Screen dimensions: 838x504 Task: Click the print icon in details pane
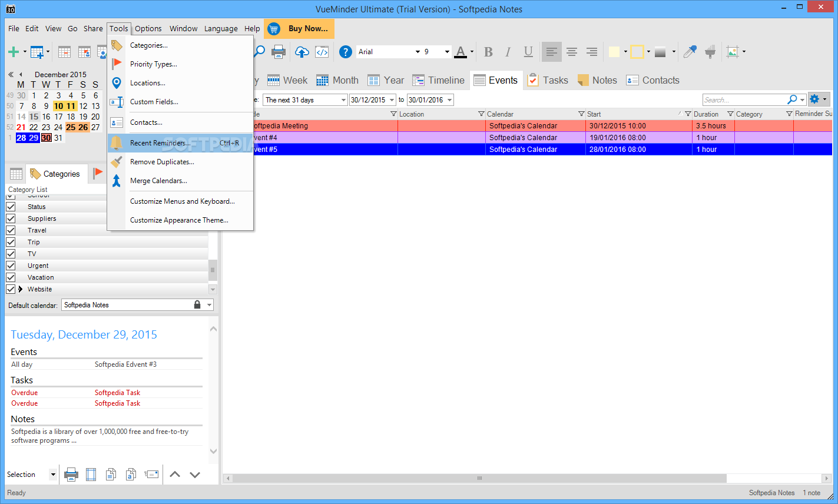71,475
